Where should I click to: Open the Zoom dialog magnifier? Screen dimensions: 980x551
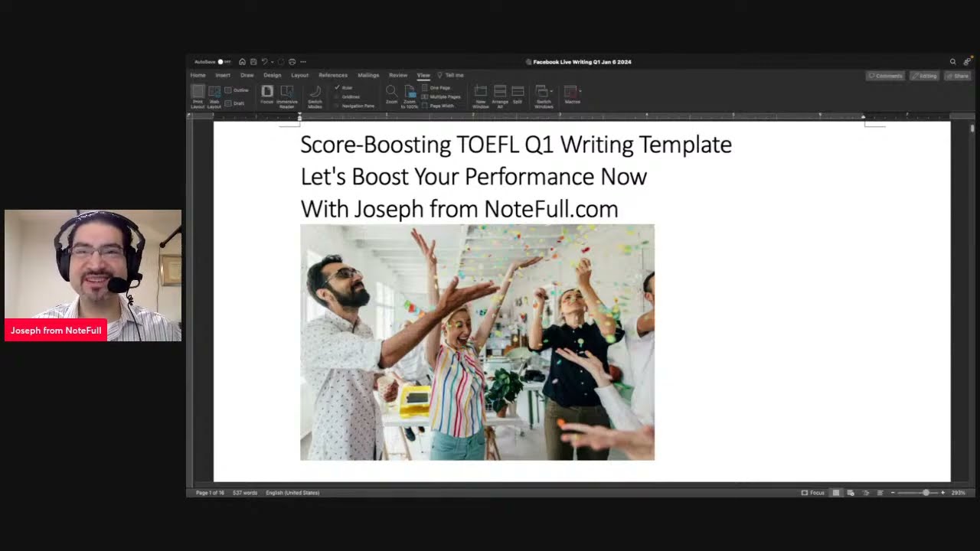391,95
